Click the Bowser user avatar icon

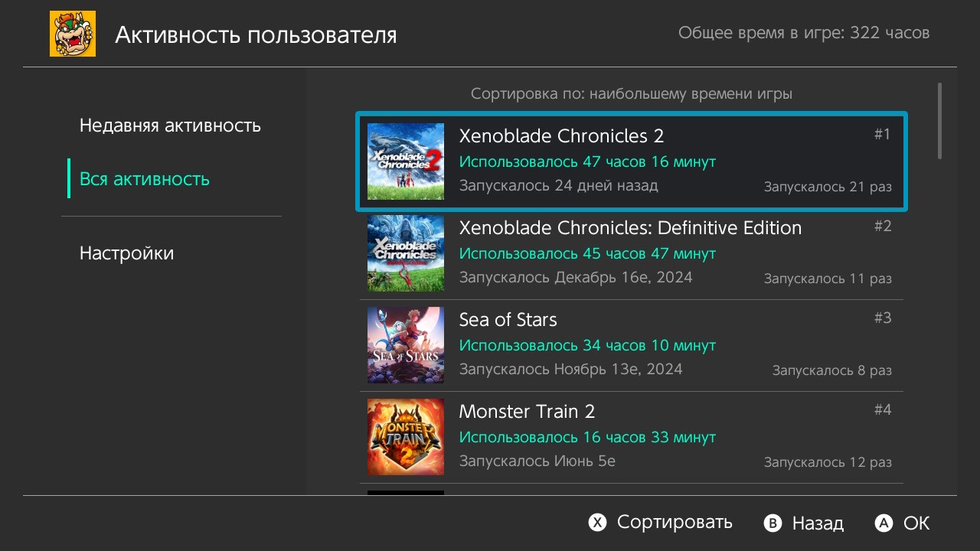pyautogui.click(x=73, y=34)
